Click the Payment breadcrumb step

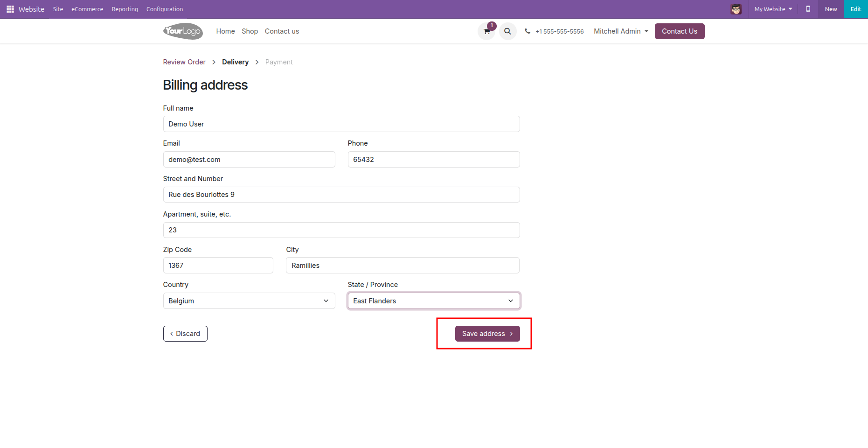pos(279,62)
